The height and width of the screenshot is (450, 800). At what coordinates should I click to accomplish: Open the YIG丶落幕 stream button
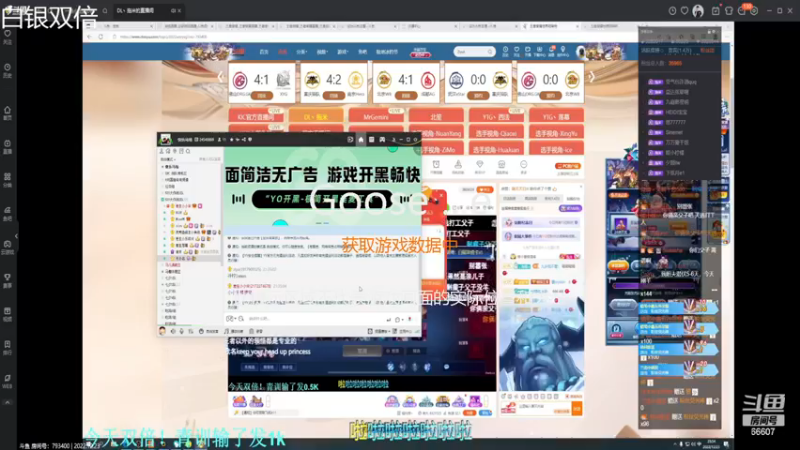[557, 116]
